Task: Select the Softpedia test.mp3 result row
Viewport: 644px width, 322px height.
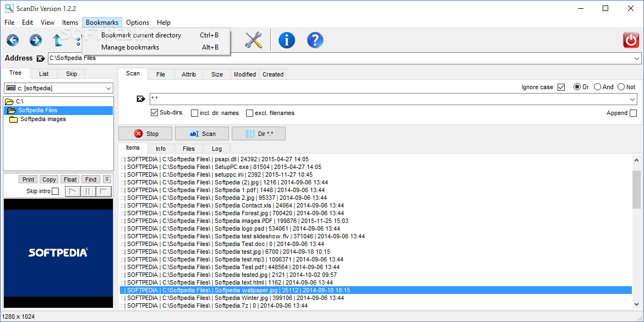Action: point(376,259)
